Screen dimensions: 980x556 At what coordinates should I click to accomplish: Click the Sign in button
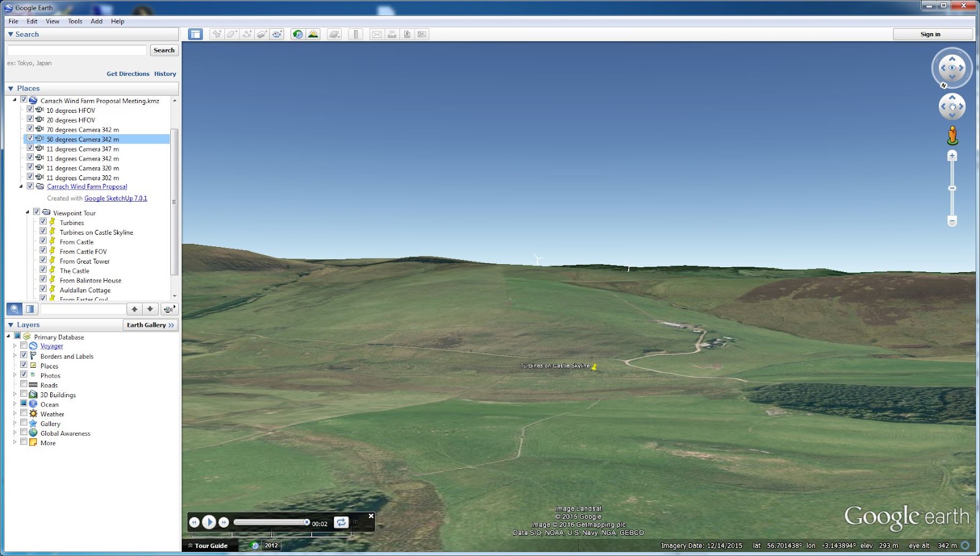pyautogui.click(x=932, y=34)
